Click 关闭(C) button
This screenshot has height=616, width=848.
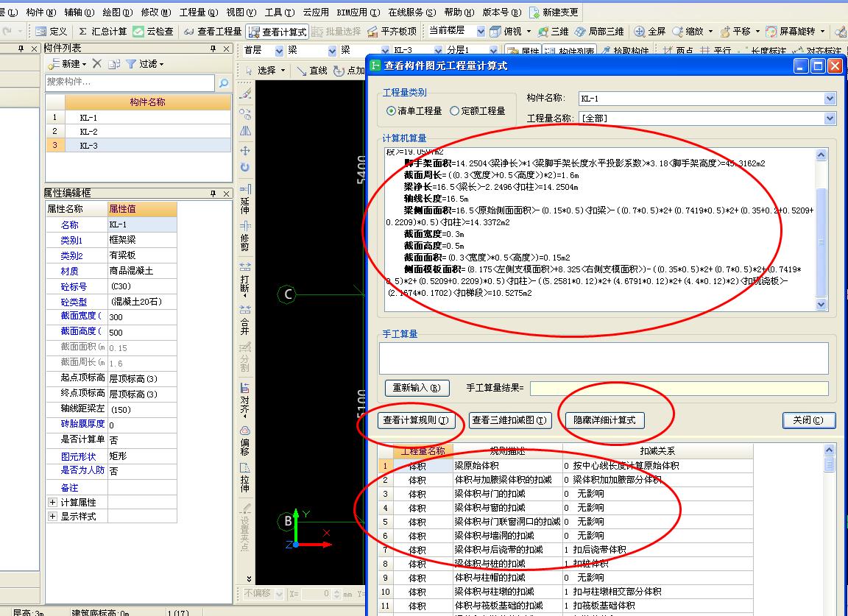[x=808, y=420]
